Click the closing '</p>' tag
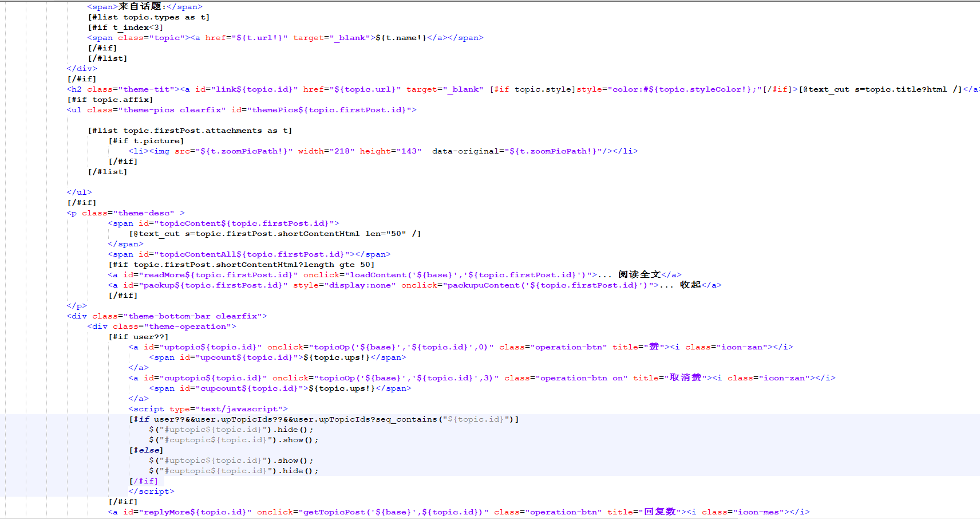 pos(77,306)
